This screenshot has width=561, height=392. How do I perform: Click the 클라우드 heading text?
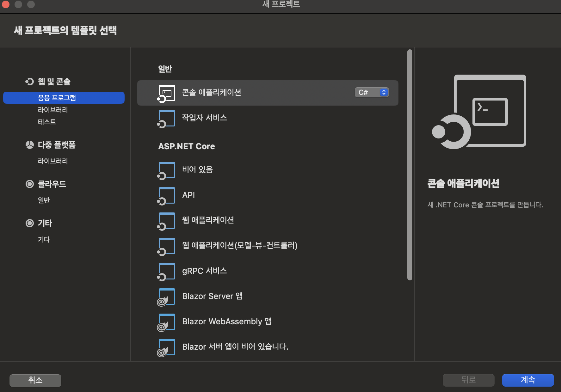coord(52,184)
